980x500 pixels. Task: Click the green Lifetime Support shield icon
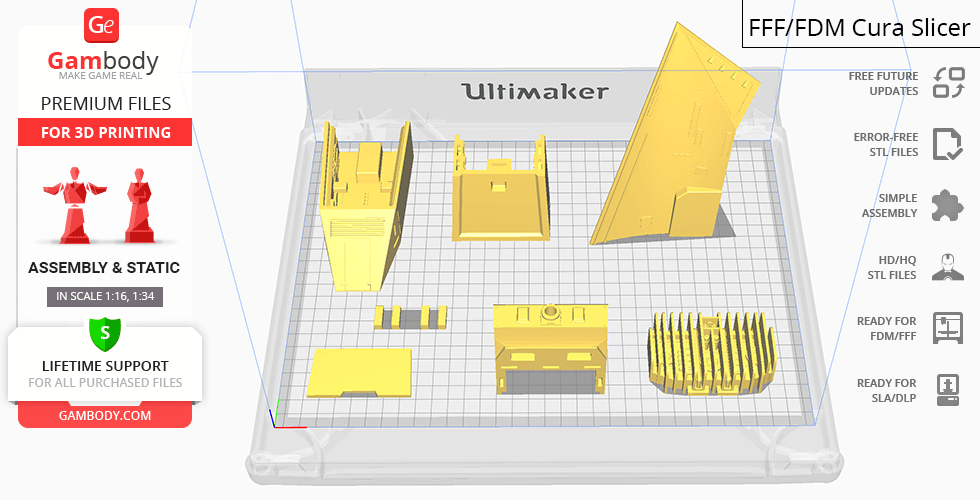coord(104,331)
